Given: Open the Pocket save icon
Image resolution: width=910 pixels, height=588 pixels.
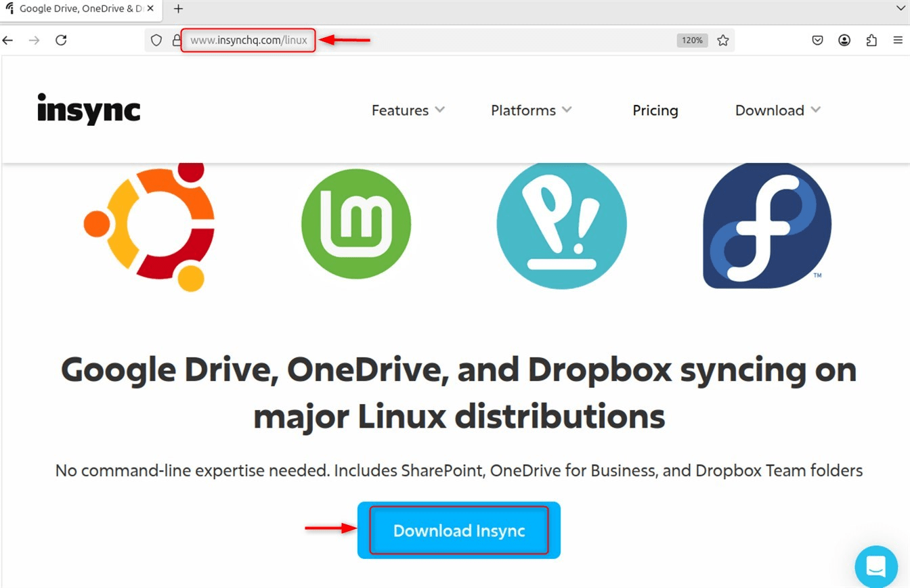Looking at the screenshot, I should click(818, 40).
